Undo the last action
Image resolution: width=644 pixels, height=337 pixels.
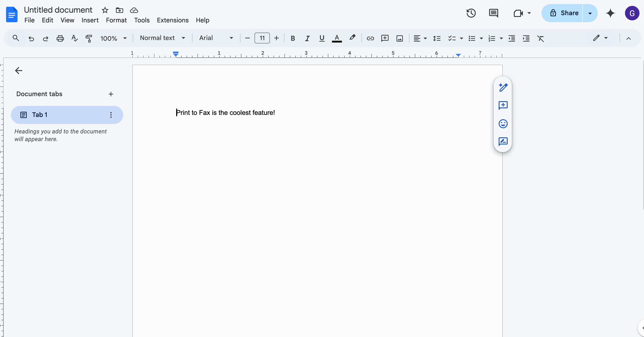(x=31, y=38)
